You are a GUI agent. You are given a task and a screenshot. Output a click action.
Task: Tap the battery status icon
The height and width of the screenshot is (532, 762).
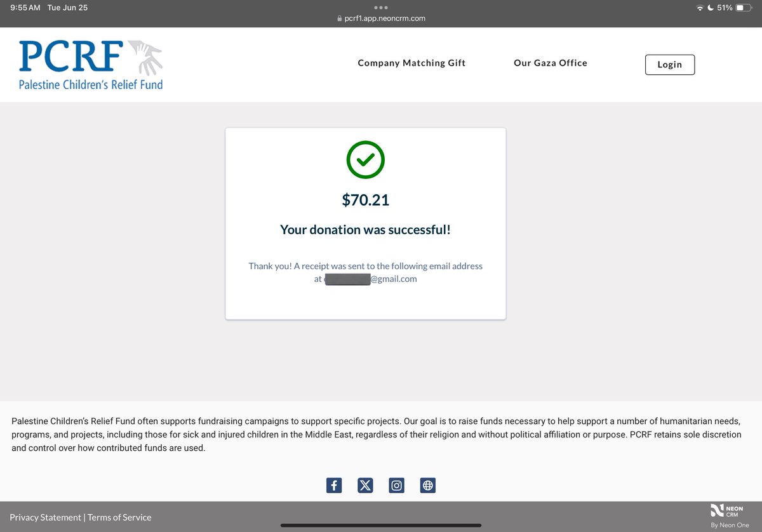click(744, 8)
